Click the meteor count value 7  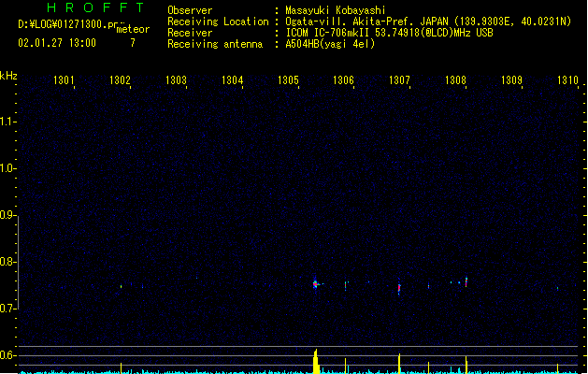click(133, 43)
